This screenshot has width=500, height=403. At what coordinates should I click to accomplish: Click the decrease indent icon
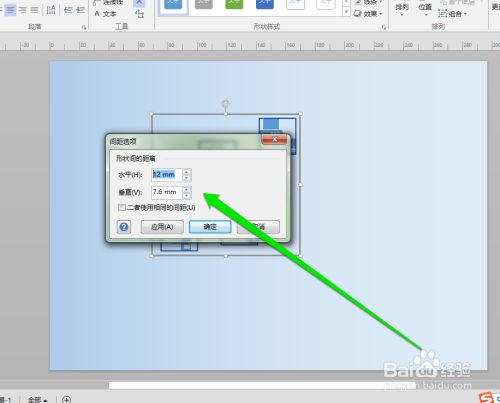tap(68, 10)
